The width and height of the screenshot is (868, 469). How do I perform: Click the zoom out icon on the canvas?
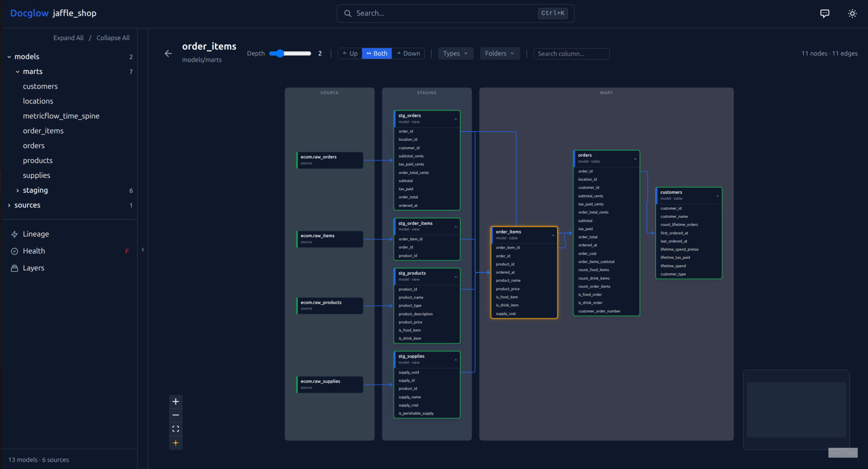coord(175,415)
